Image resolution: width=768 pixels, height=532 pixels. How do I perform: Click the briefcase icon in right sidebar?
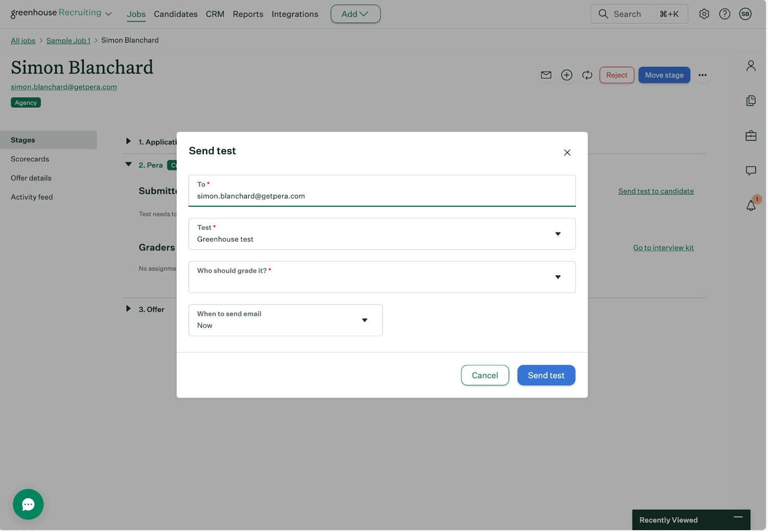[751, 136]
